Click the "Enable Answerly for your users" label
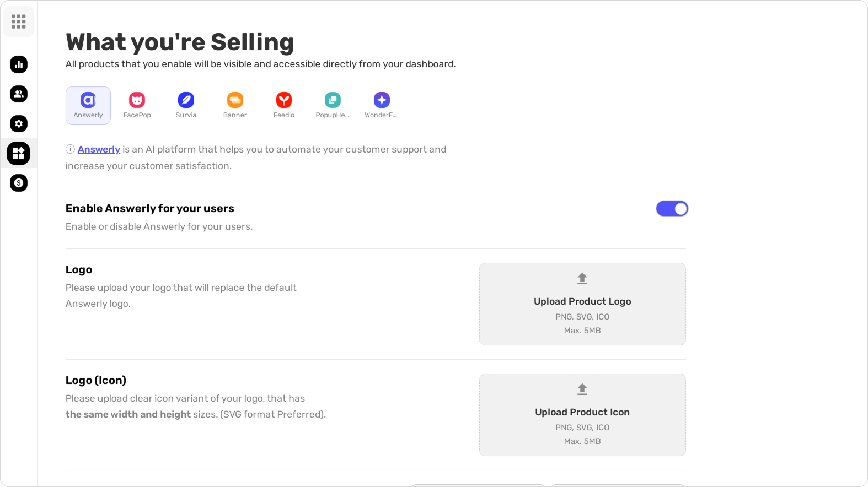The image size is (868, 487). click(x=150, y=208)
